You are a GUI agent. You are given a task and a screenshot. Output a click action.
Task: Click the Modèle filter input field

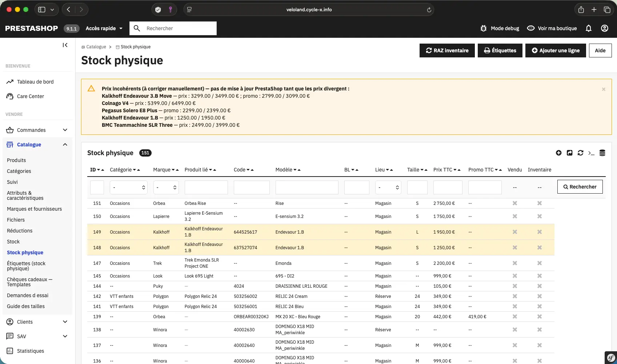pos(307,187)
